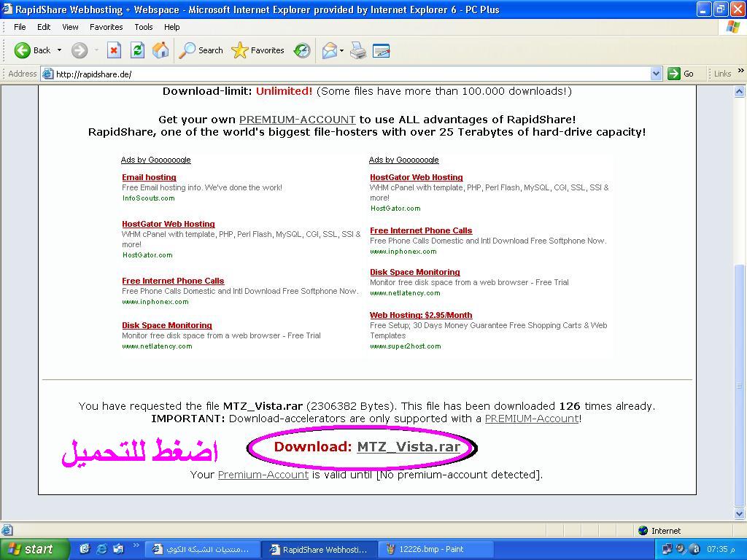Screen dimensions: 747x560
Task: Click the vertical scrollbar down arrow
Action: tap(740, 513)
